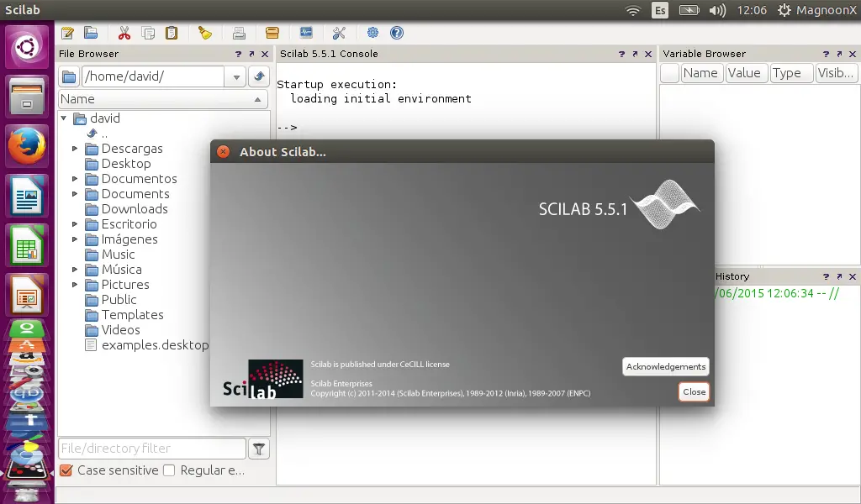The width and height of the screenshot is (861, 504).
Task: Select the Music folder
Action: pos(110,255)
